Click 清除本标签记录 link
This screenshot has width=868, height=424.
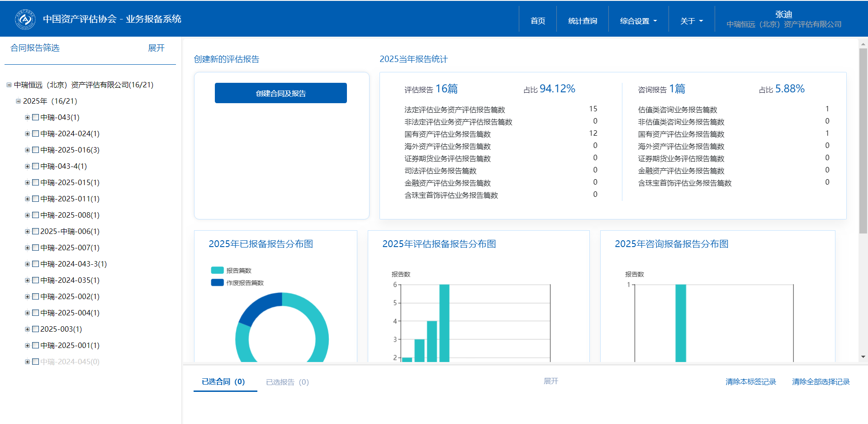tap(750, 381)
